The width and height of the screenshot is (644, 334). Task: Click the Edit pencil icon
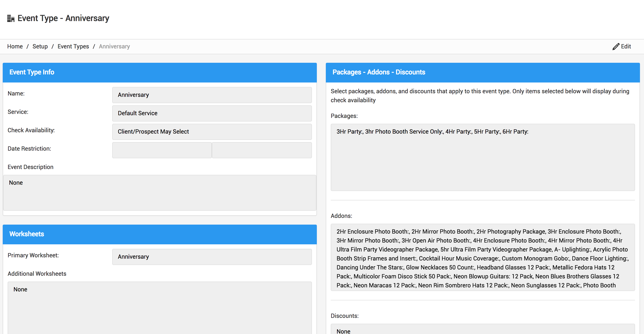click(616, 46)
